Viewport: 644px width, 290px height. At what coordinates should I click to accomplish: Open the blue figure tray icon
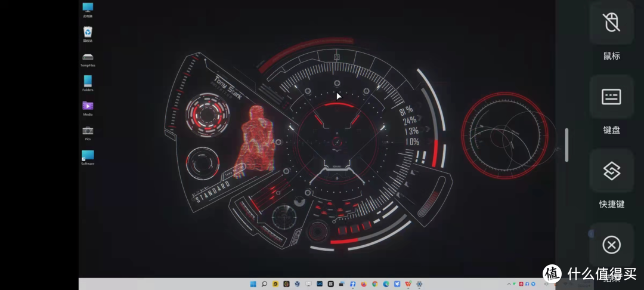pyautogui.click(x=527, y=284)
